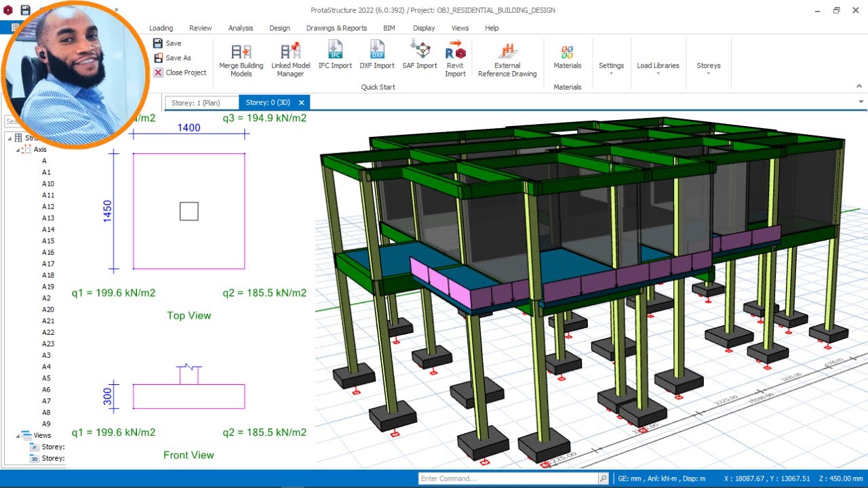
Task: Open the view tab list dropdown arrow
Action: [x=861, y=102]
